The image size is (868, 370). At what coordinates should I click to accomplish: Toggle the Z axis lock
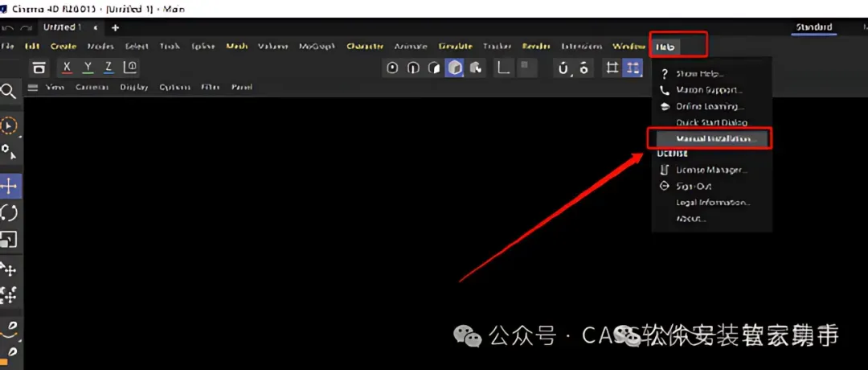[x=108, y=68]
